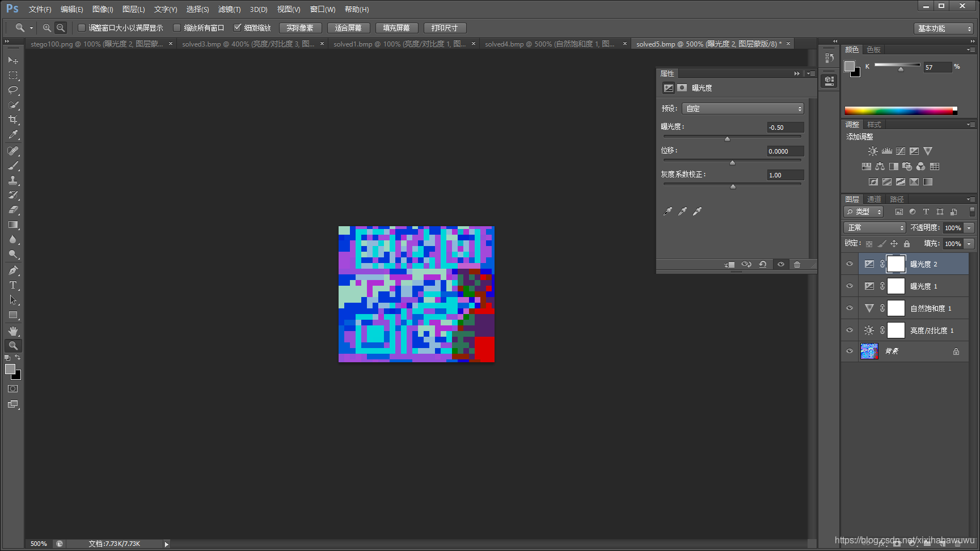Hide the 自然饱和度 1 layer
Screen dimensions: 980x551
tap(850, 308)
